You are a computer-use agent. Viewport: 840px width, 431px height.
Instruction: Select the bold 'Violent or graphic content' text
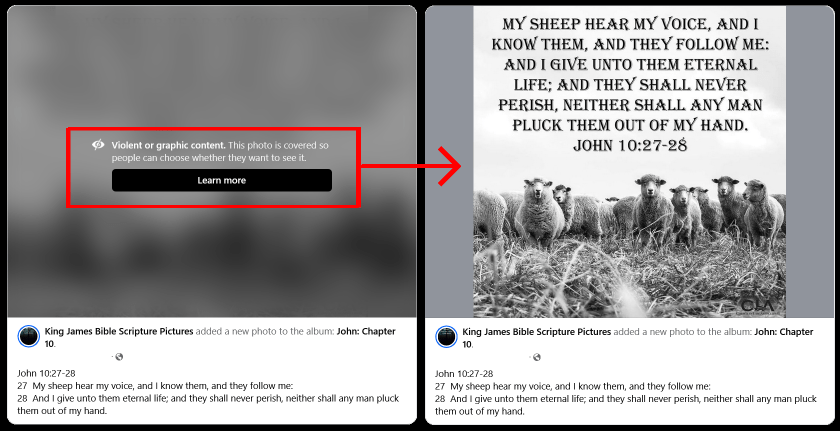[x=169, y=145]
